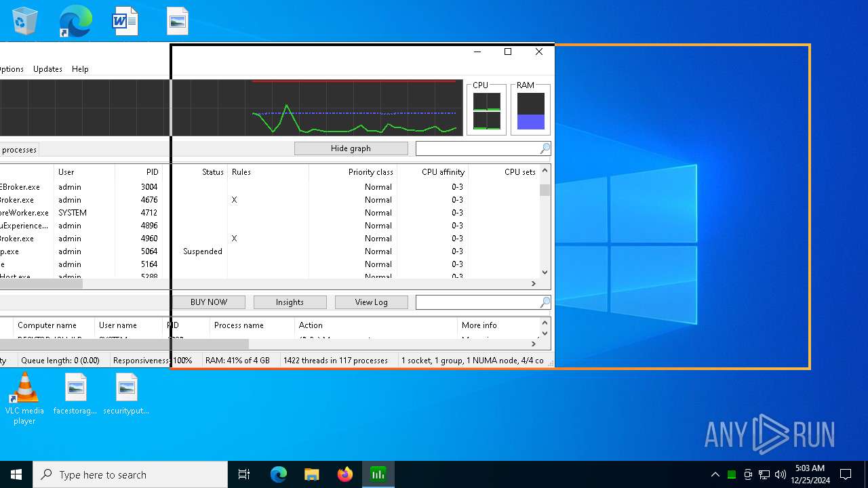The width and height of the screenshot is (868, 488).
Task: Sort log by Computer name column
Action: click(x=54, y=325)
